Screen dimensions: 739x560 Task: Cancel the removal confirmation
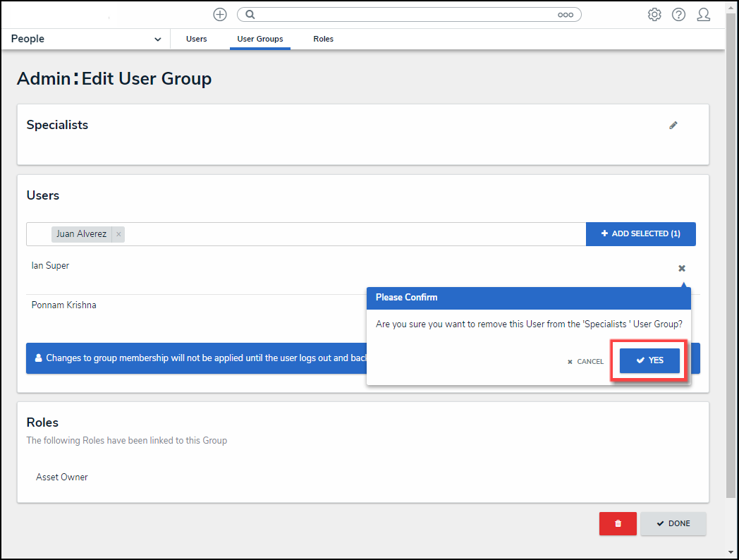[586, 361]
